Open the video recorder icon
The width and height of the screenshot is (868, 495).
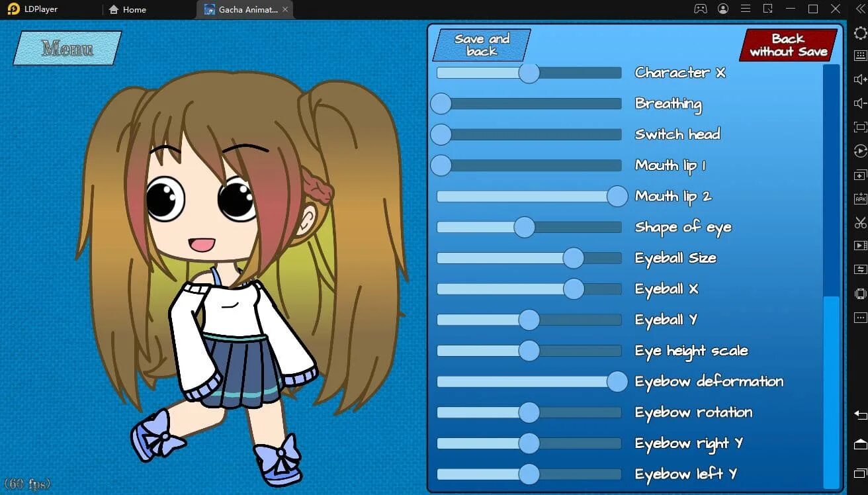click(x=860, y=246)
